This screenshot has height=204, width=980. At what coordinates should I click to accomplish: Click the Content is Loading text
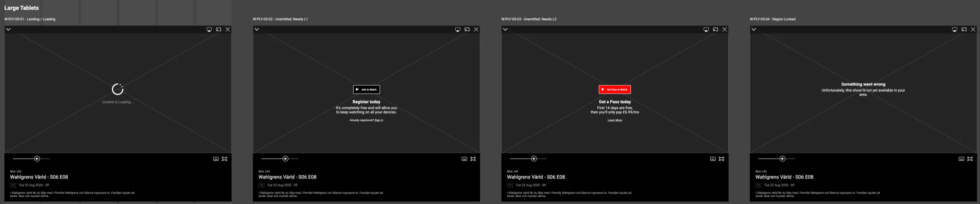(117, 102)
